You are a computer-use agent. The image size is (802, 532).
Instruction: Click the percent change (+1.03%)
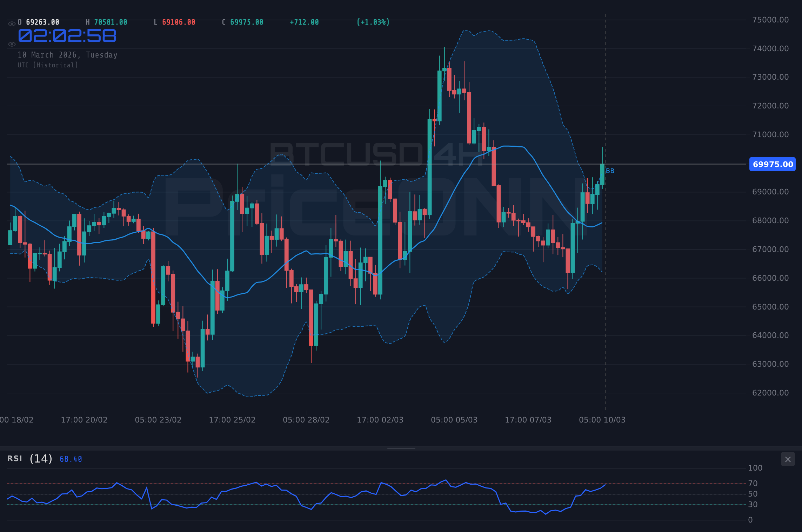373,22
